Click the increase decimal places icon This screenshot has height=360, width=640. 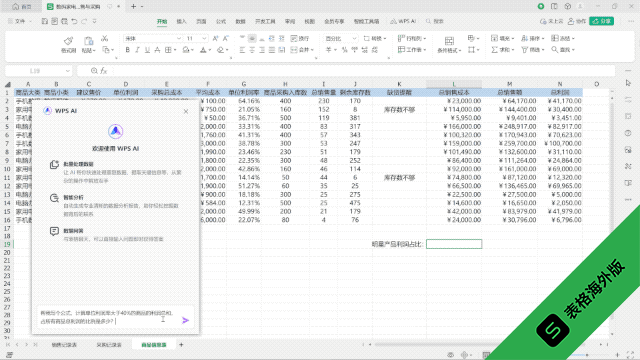pos(364,50)
